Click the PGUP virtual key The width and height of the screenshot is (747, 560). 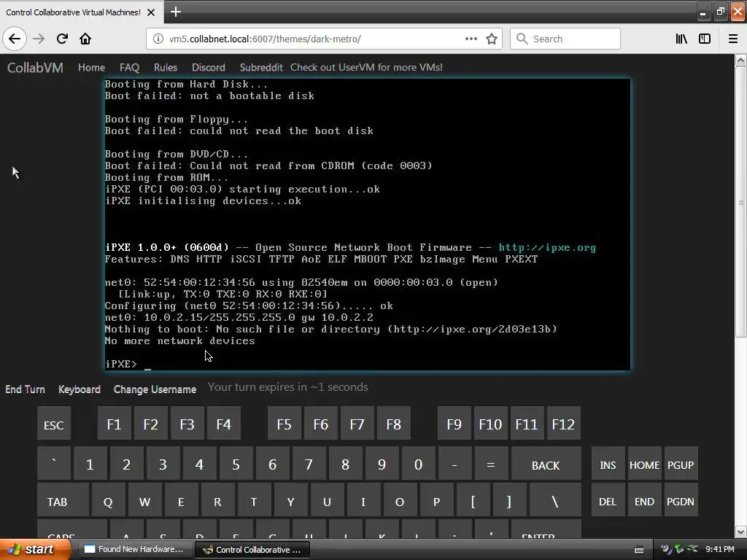681,463
